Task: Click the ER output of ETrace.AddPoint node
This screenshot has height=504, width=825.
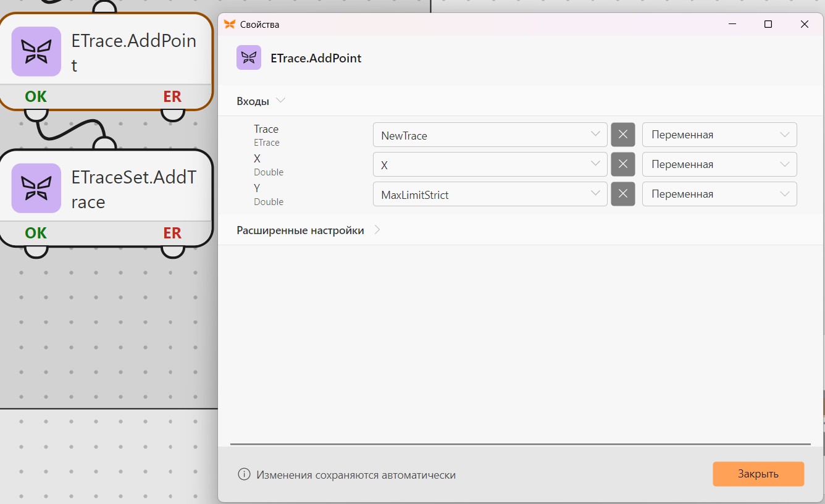Action: 172,96
